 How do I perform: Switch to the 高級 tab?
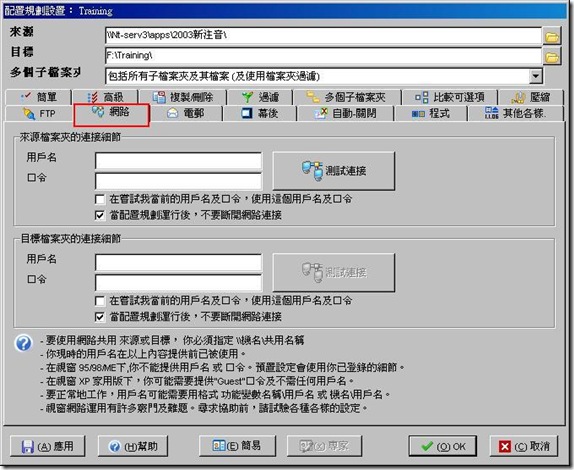pos(105,97)
